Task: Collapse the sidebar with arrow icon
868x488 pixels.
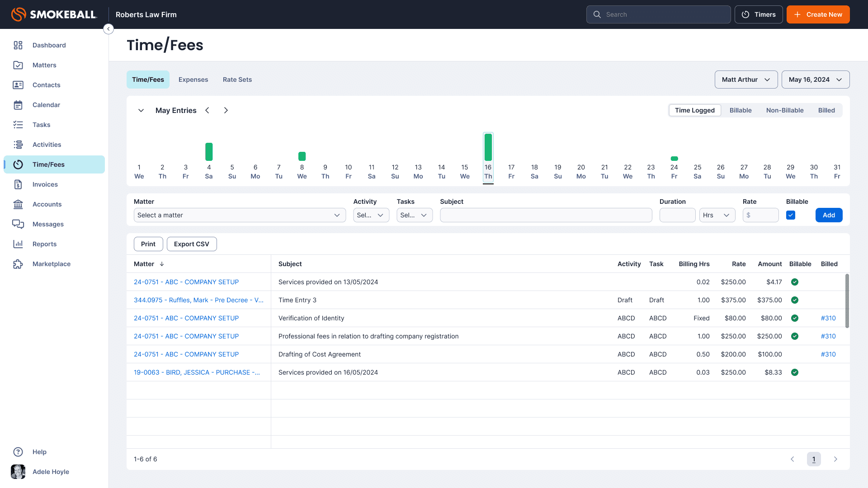Action: point(108,29)
